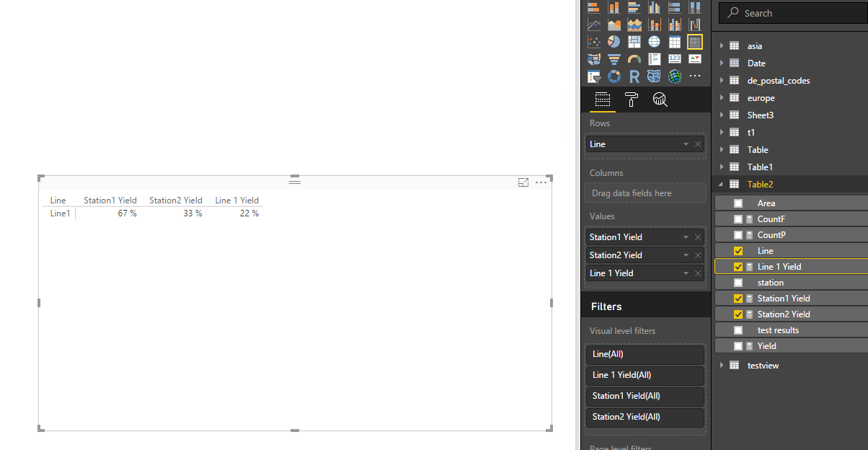
Task: Select the stacked area chart visualization
Action: (x=634, y=25)
